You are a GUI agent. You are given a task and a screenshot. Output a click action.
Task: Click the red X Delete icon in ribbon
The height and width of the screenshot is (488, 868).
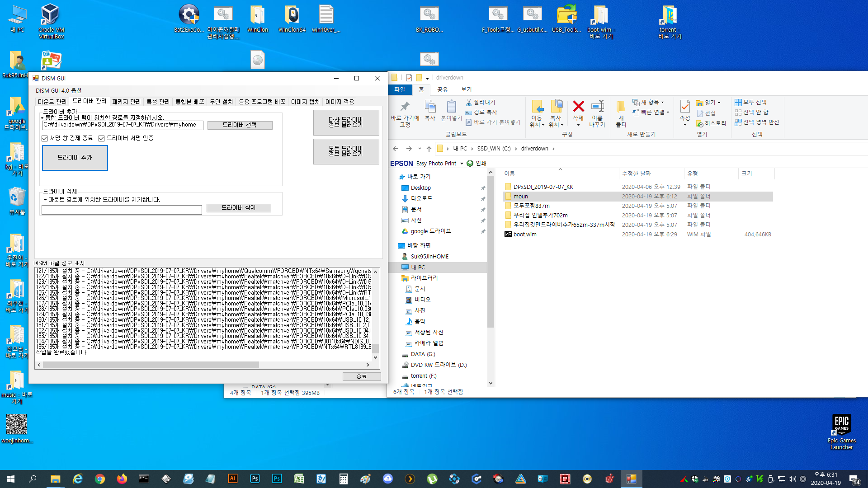[x=578, y=106]
